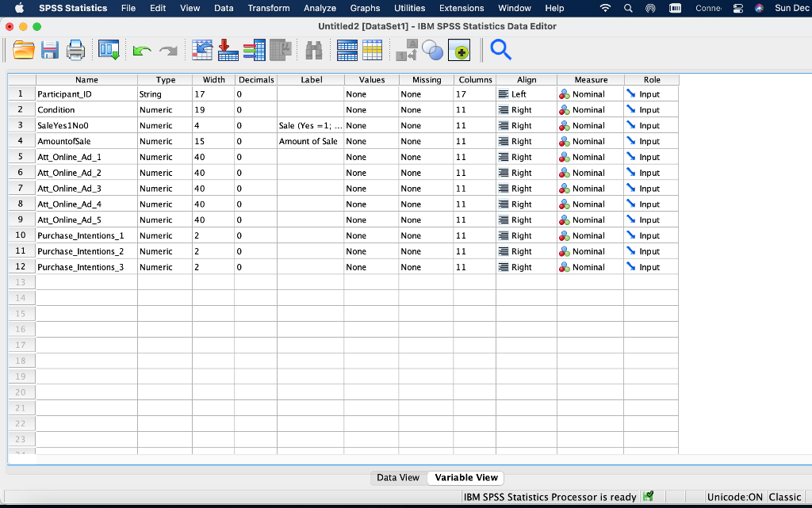
Task: Save the dataset with floppy disk icon
Action: 50,50
